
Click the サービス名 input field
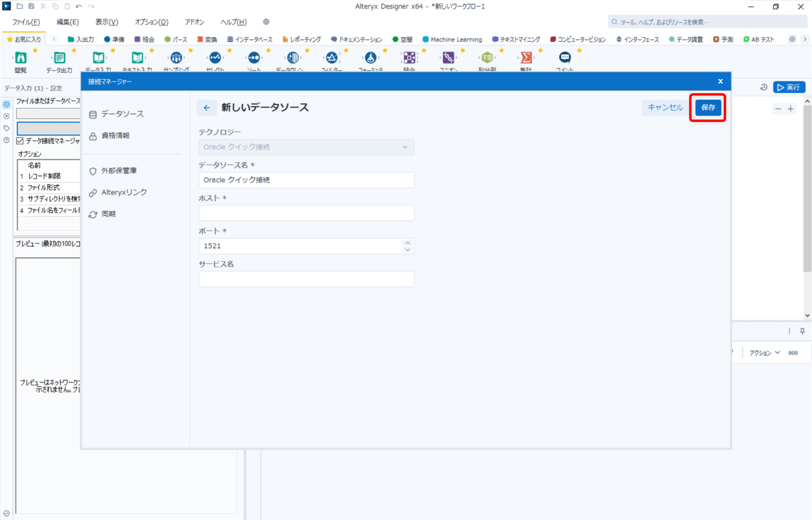tap(307, 279)
